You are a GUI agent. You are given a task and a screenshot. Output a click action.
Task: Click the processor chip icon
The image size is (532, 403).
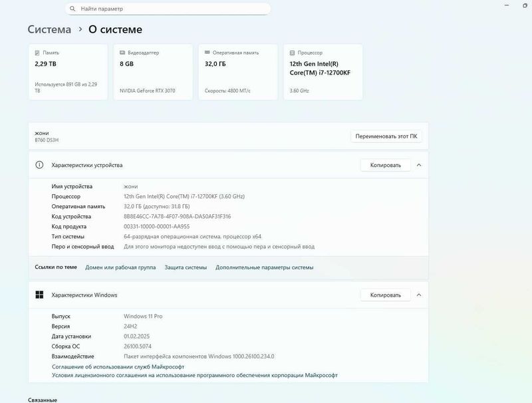tap(292, 53)
